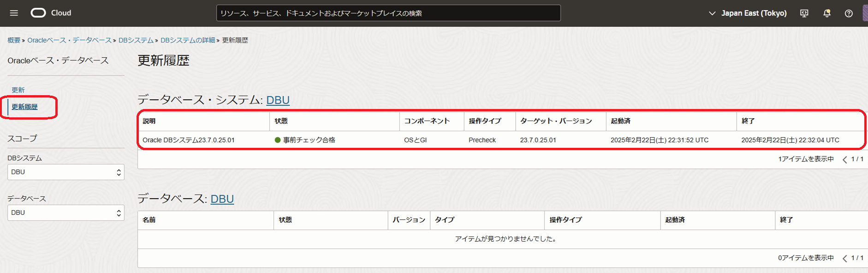Navigate to DBシステムの詳細 breadcrumb
868x273 pixels.
tap(188, 40)
